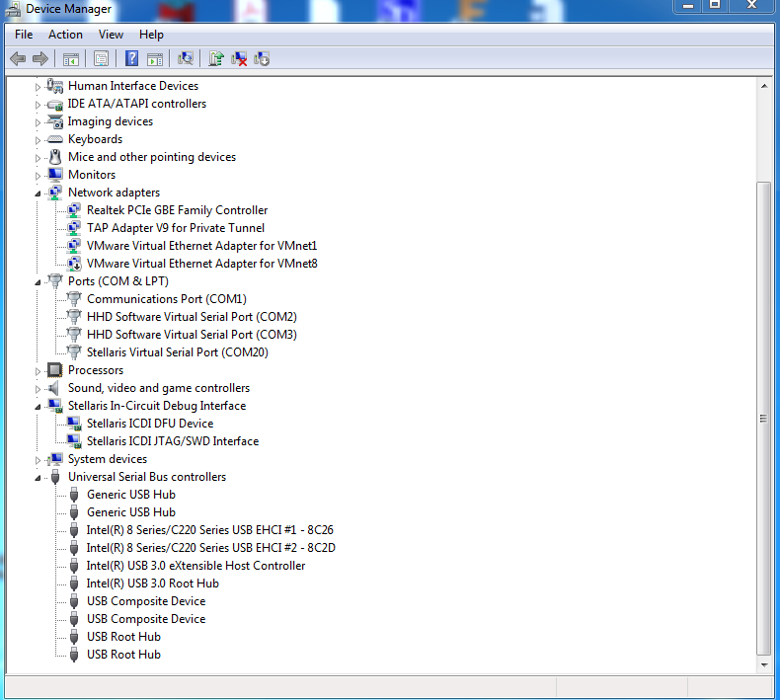
Task: Click the Show/Hide Action Pane icon
Action: click(155, 59)
